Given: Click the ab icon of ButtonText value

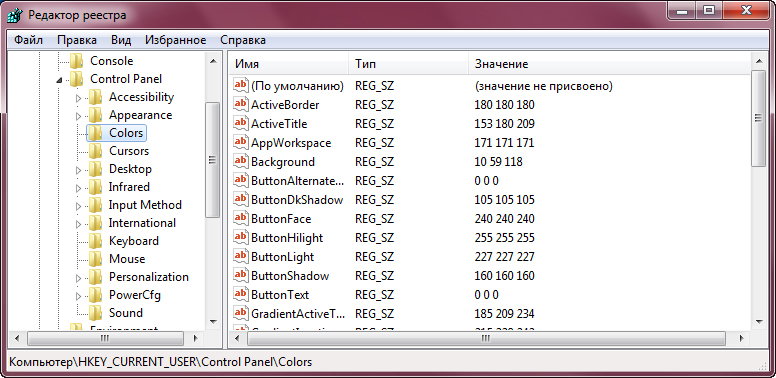Looking at the screenshot, I should point(241,294).
